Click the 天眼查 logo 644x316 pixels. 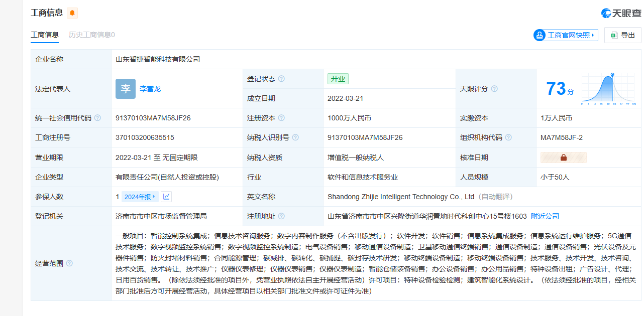pos(620,13)
